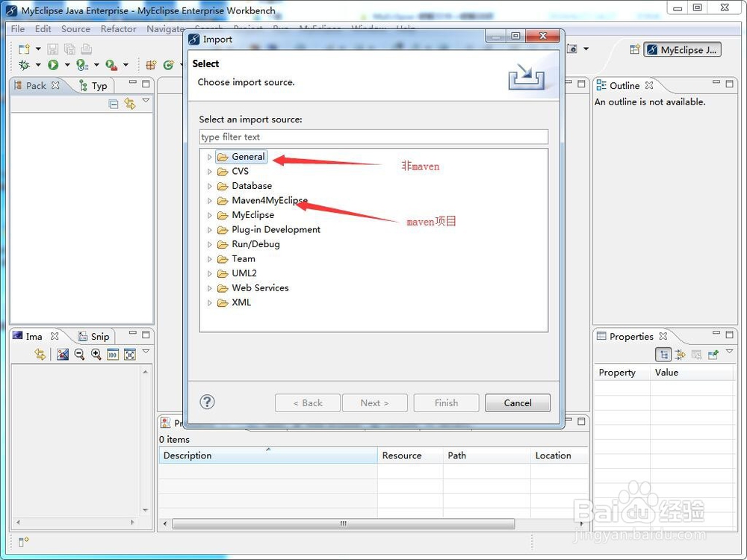Click the Print toolbar icon
Viewport: 747px width, 560px height.
pyautogui.click(x=86, y=49)
